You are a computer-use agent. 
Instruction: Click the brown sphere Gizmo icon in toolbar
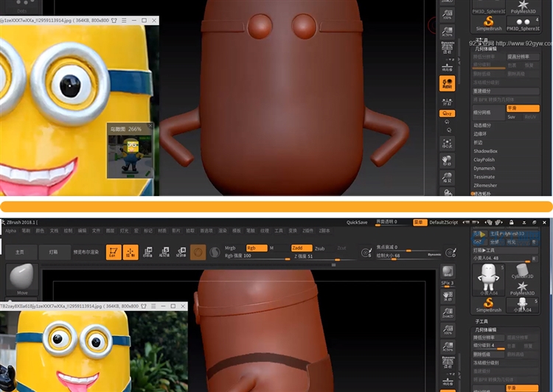(x=198, y=252)
